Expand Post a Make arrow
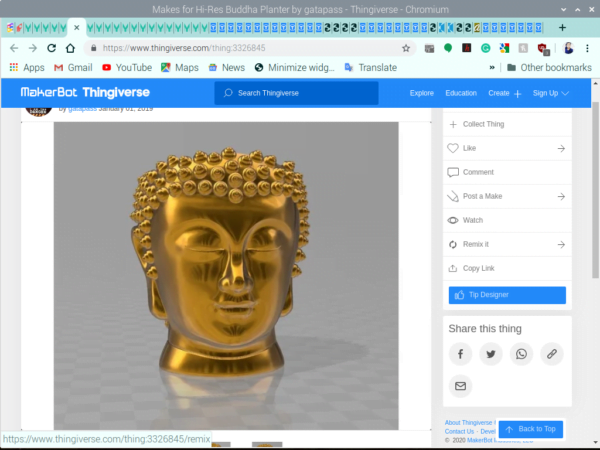Viewport: 600px width, 450px height. tap(561, 196)
